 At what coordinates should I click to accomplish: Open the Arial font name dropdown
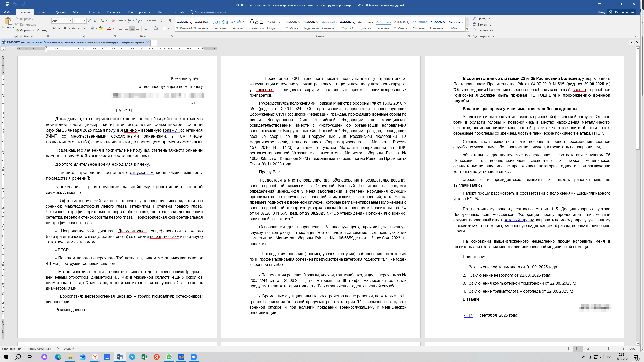click(x=71, y=21)
